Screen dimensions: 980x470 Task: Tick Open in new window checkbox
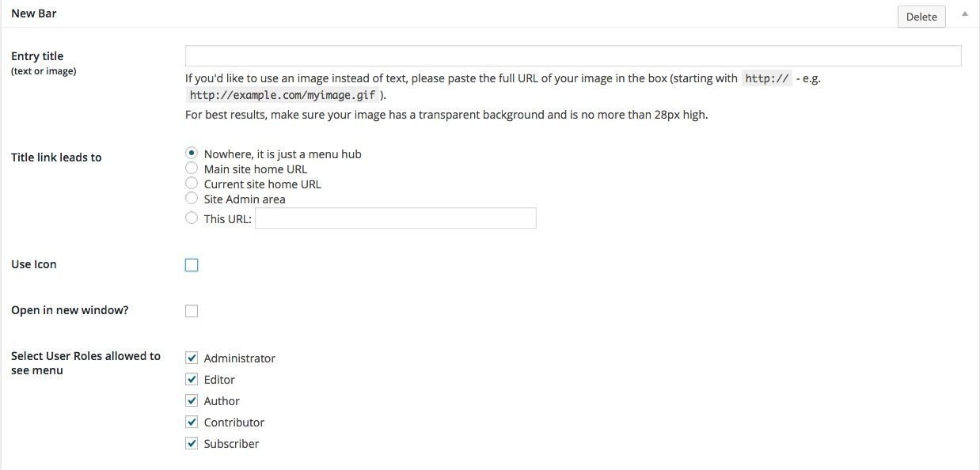coord(192,311)
